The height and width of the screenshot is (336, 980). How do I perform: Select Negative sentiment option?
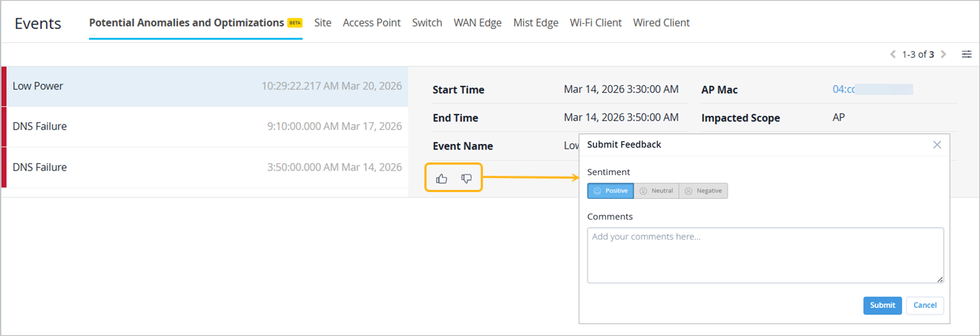(x=703, y=191)
